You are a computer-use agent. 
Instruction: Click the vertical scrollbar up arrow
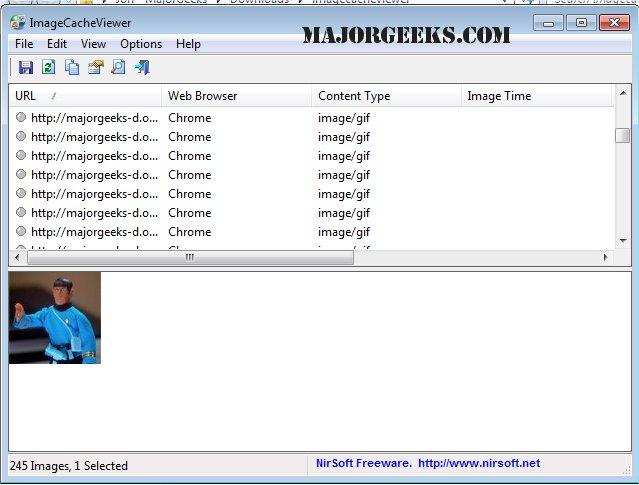[x=623, y=93]
